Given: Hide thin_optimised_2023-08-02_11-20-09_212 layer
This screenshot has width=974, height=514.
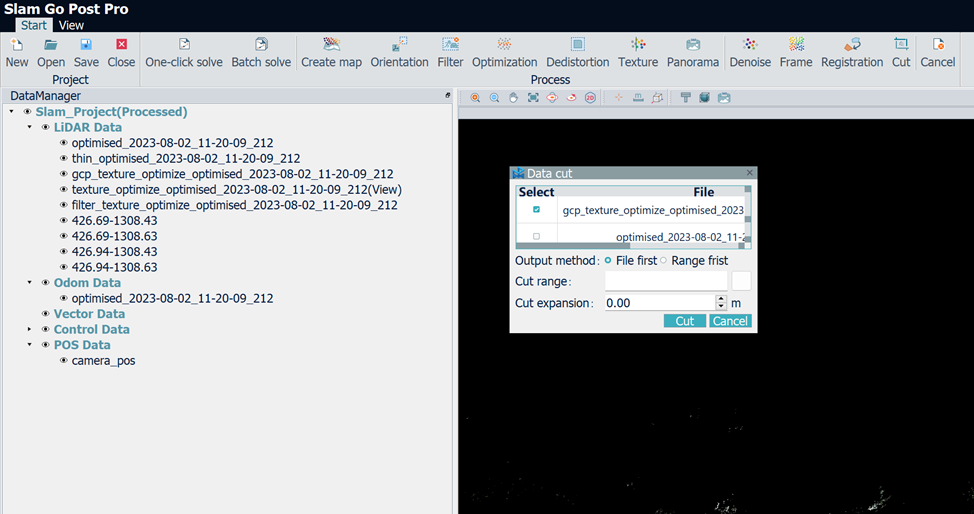Looking at the screenshot, I should coord(63,158).
